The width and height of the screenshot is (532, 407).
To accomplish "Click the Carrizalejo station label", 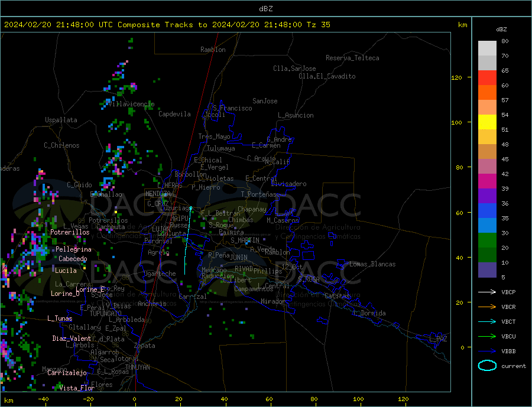I will point(67,373).
